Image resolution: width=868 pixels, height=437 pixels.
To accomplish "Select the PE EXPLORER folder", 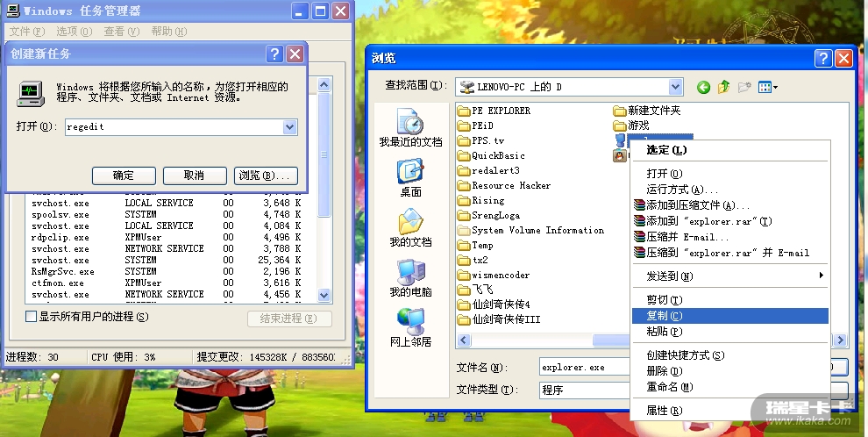I will coord(494,111).
